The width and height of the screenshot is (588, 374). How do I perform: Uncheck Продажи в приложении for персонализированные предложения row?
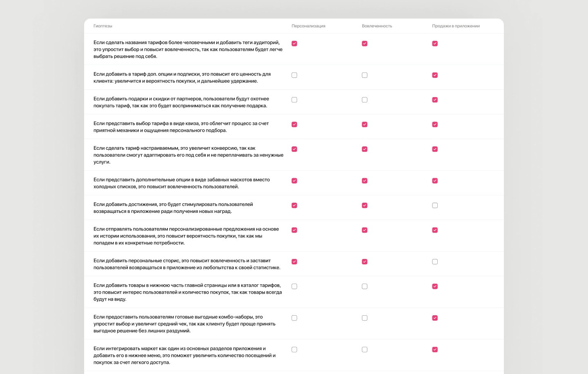(435, 230)
